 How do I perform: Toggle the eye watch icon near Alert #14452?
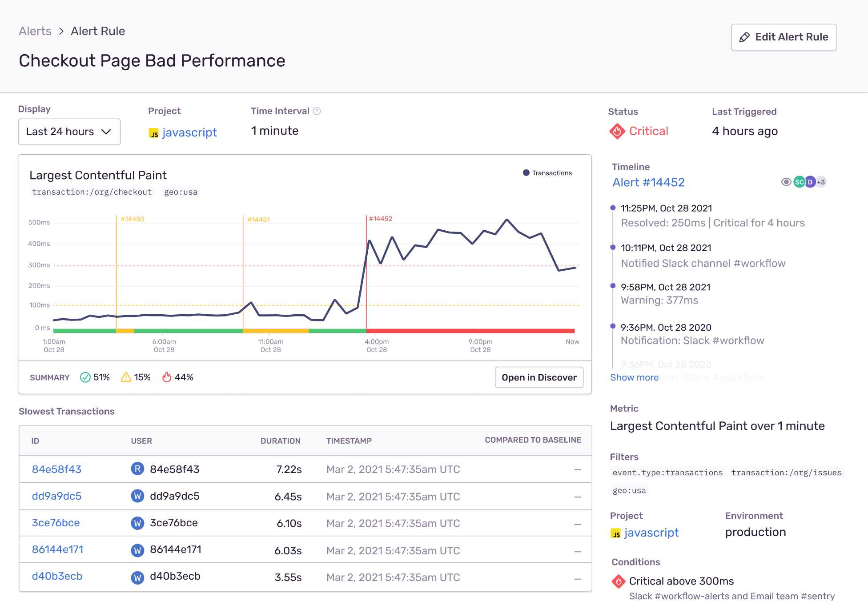pos(786,182)
